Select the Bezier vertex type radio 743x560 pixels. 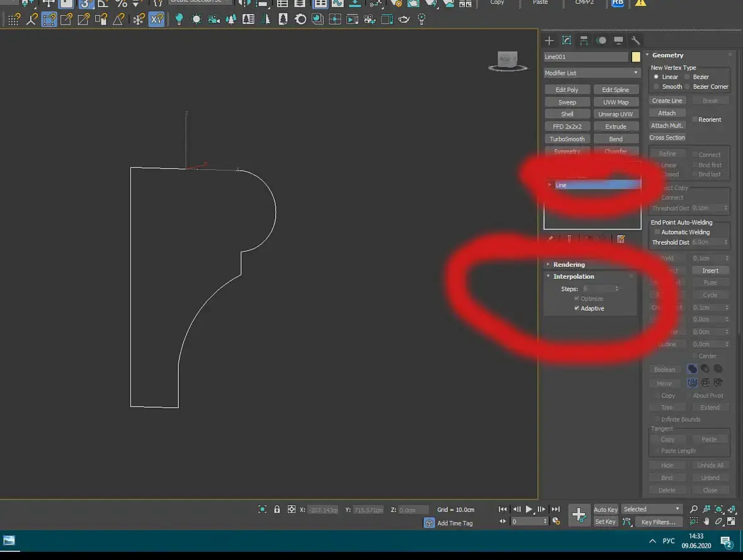coord(688,77)
